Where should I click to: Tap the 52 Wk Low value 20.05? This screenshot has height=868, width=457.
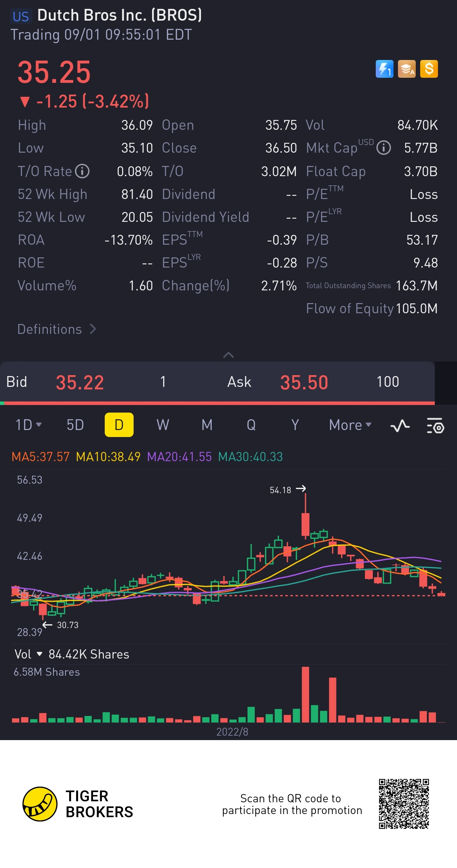[137, 217]
